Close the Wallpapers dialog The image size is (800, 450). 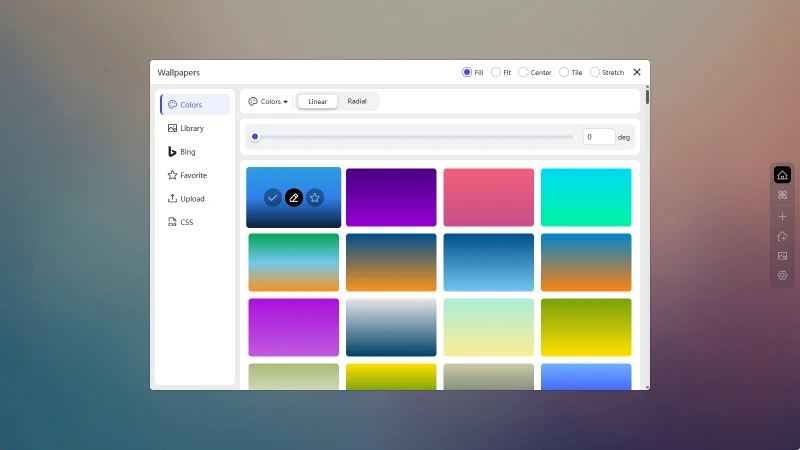[x=637, y=72]
